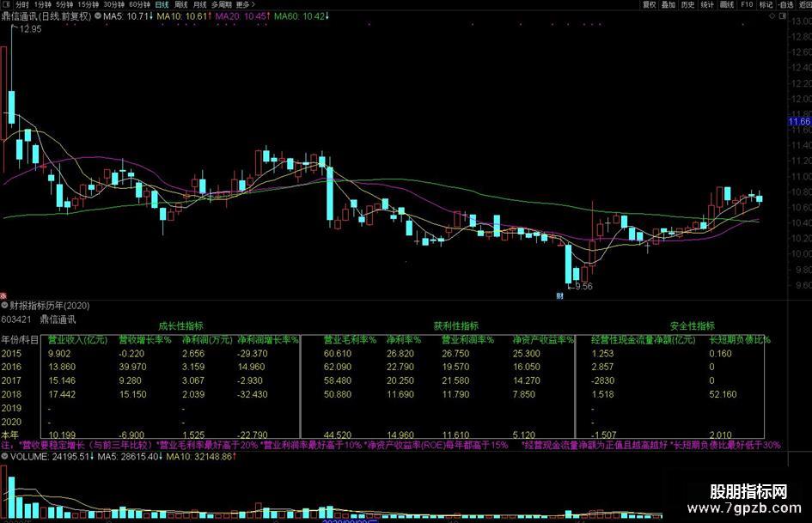Expand the 更多 periods menu
This screenshot has height=523, width=812.
coord(245,4)
